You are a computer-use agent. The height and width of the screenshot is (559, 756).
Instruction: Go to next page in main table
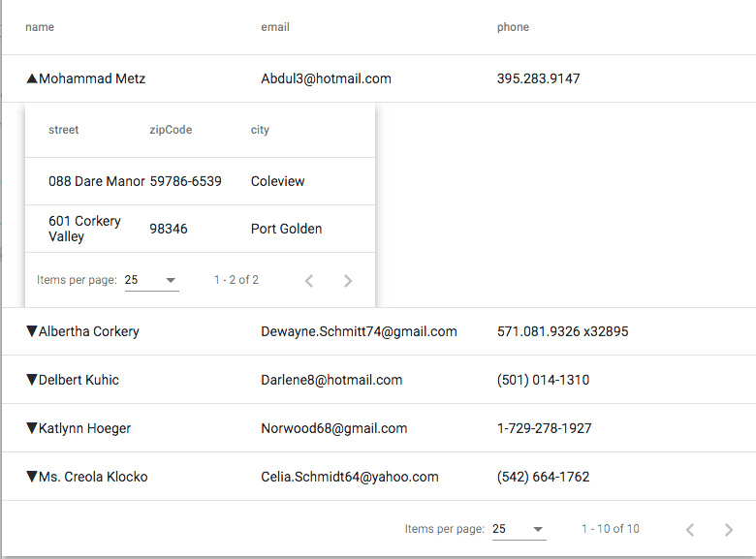tap(729, 530)
